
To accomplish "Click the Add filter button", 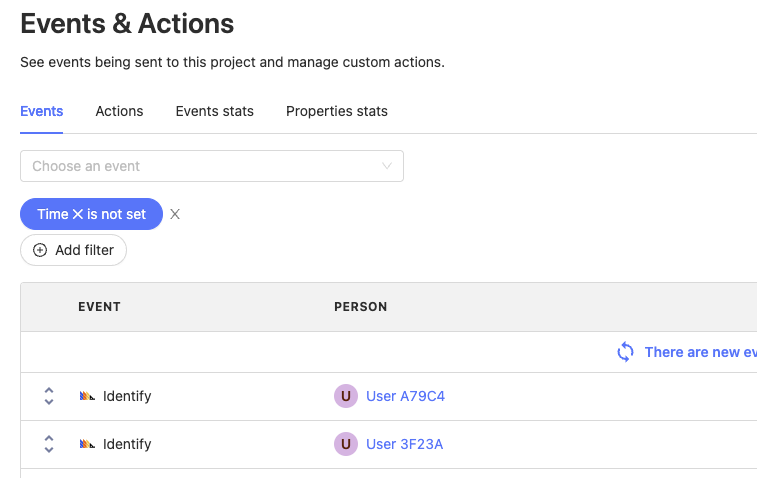I will (x=73, y=250).
